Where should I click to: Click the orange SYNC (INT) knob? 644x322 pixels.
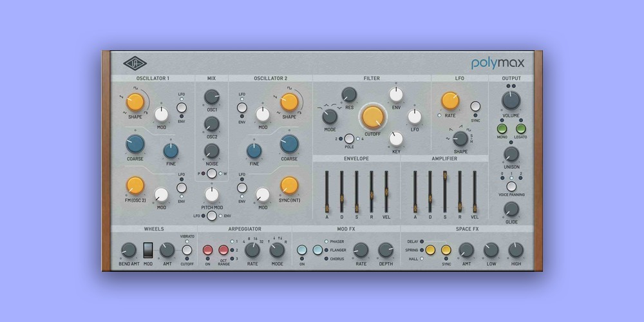(289, 185)
